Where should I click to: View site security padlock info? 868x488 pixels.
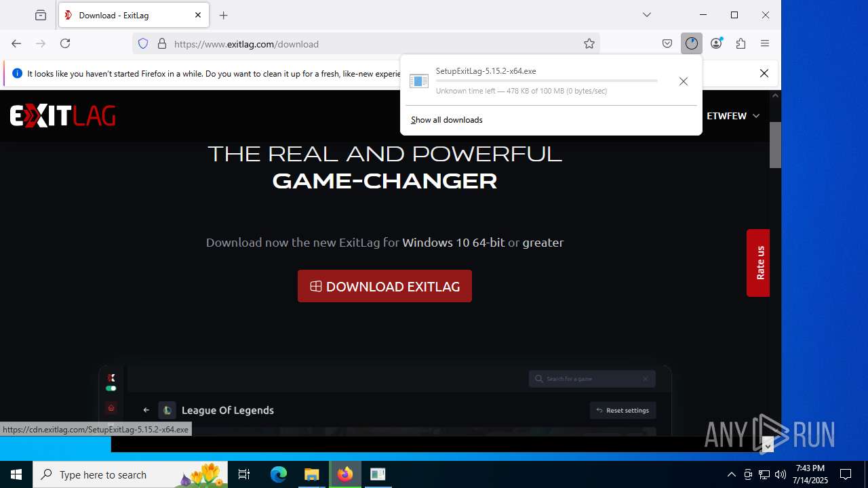(x=162, y=43)
